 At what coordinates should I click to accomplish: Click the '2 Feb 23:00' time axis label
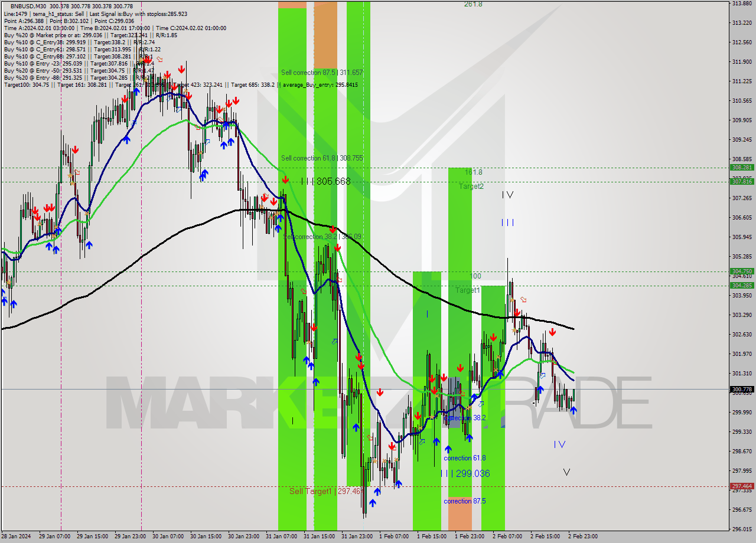(583, 537)
